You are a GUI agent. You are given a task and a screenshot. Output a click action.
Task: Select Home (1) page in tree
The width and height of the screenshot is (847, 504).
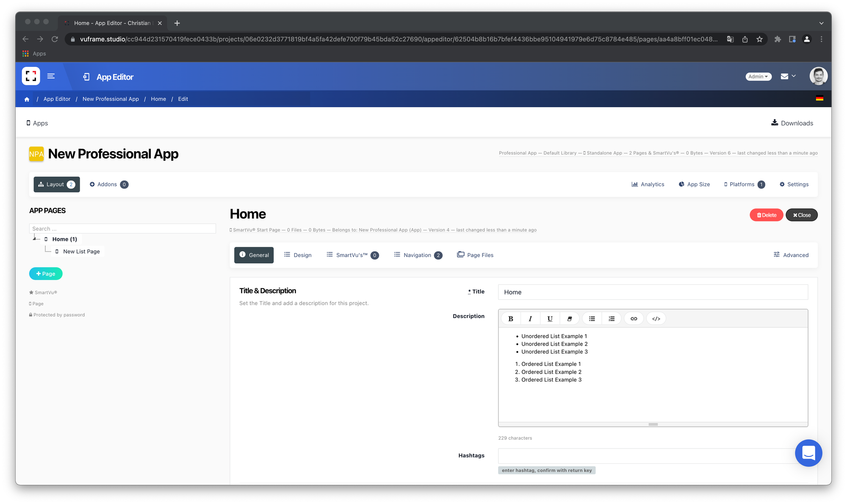click(64, 239)
